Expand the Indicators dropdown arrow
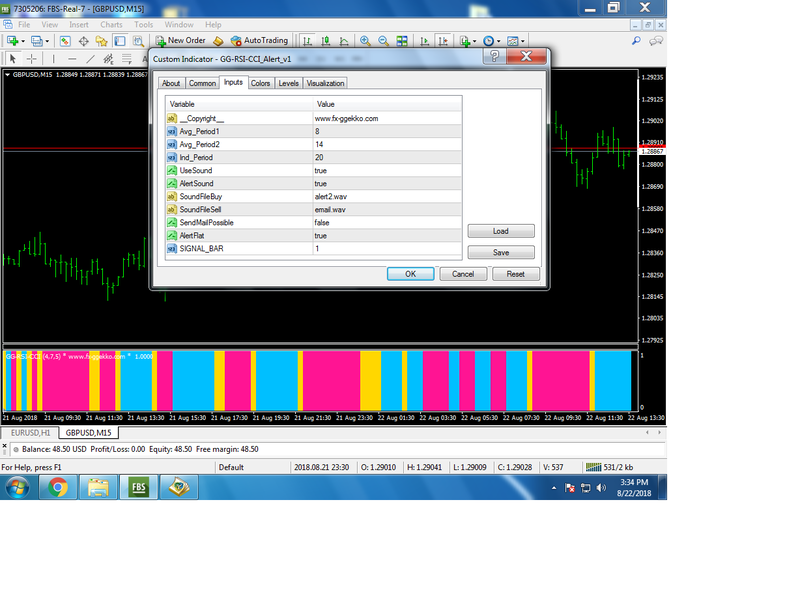 click(x=475, y=41)
